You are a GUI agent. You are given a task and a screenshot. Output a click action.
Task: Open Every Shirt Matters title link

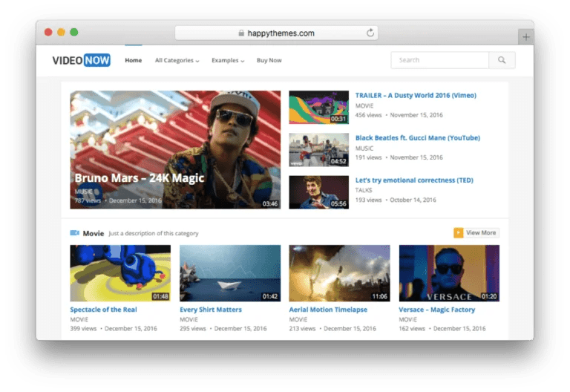click(211, 310)
